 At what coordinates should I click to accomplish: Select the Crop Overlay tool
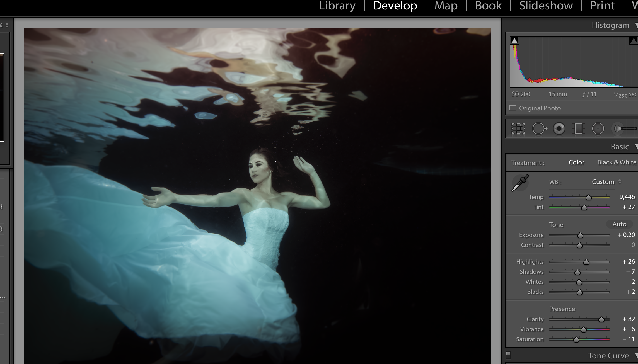point(518,129)
